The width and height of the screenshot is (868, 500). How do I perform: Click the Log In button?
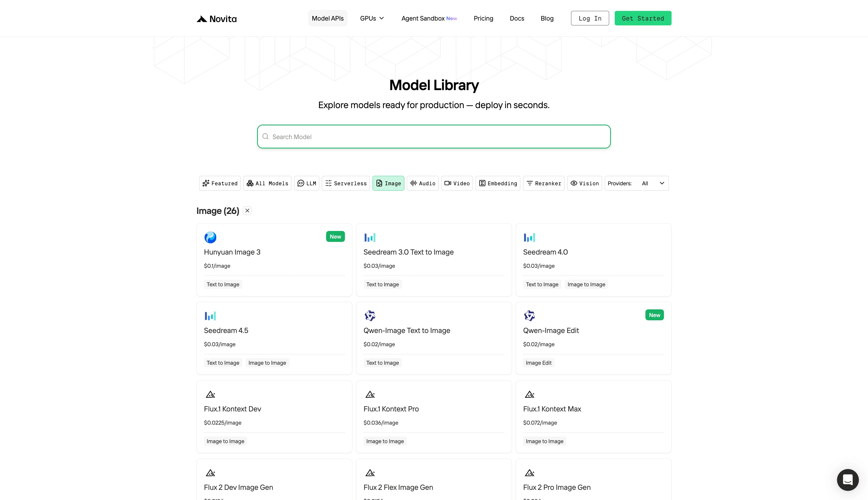click(590, 18)
